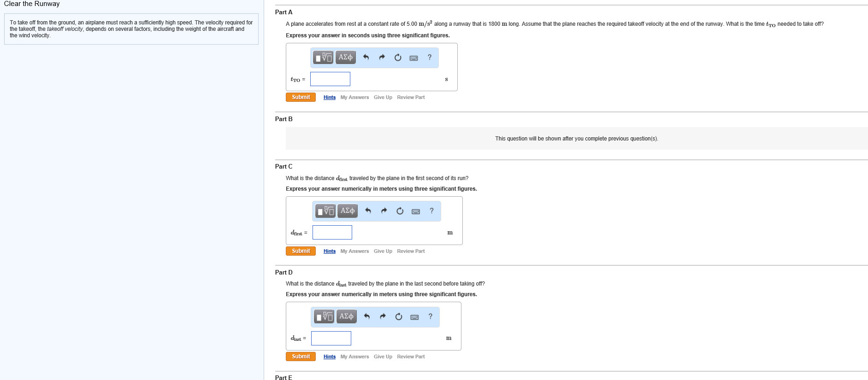The width and height of the screenshot is (868, 380).
Task: Submit the Part D answer
Action: pyautogui.click(x=301, y=357)
